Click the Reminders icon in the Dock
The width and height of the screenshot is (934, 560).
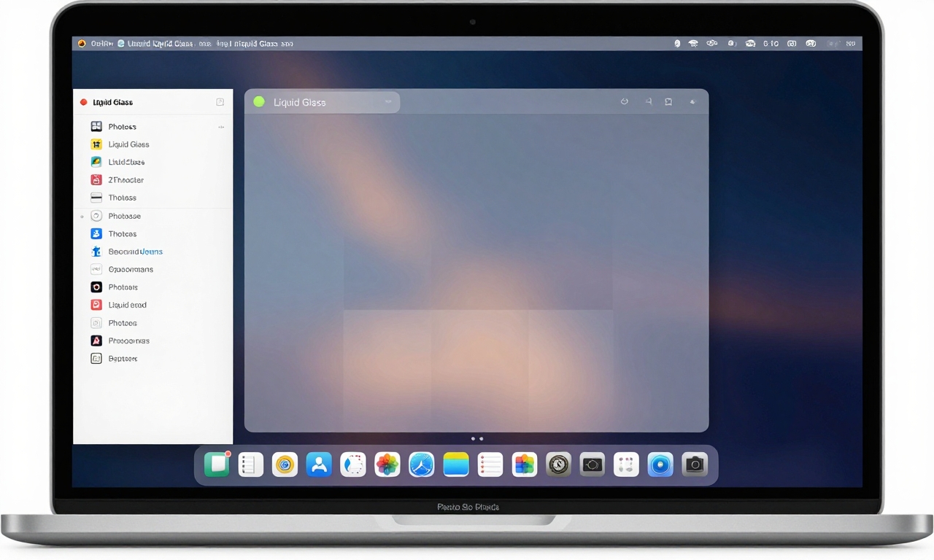coord(490,464)
